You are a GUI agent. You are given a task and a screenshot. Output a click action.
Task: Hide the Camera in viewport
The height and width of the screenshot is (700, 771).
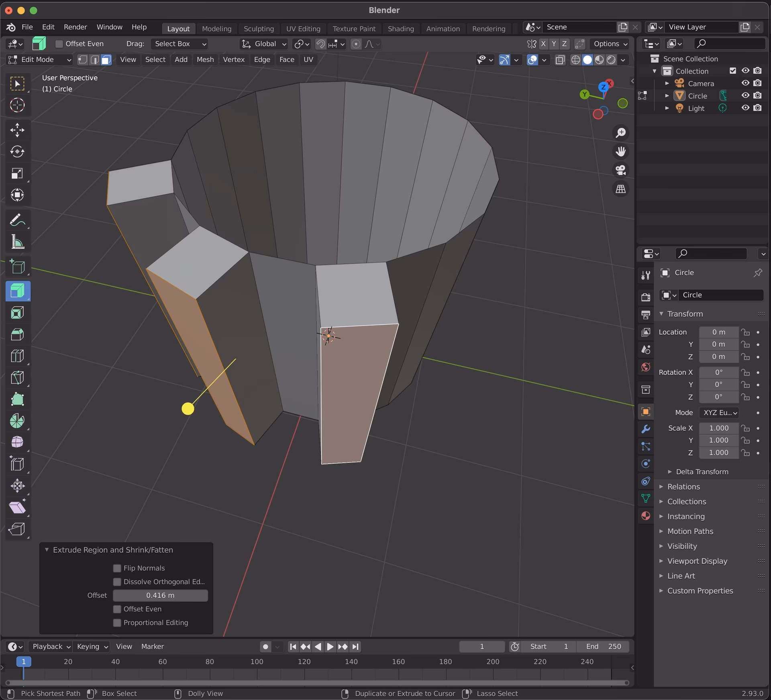tap(745, 83)
